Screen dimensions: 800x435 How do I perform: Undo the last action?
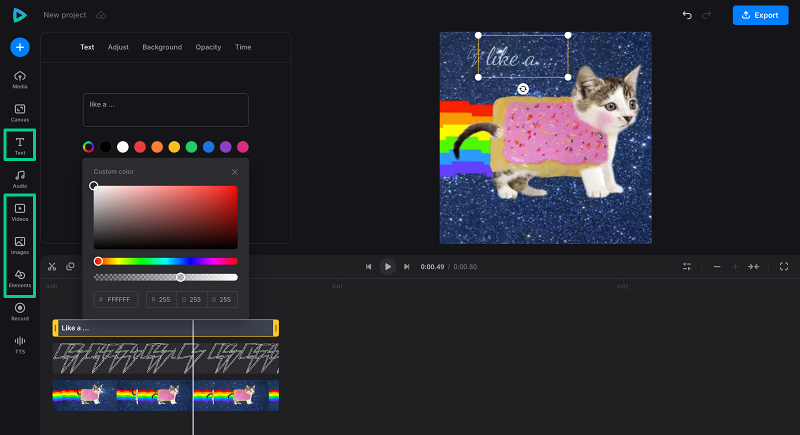(687, 15)
